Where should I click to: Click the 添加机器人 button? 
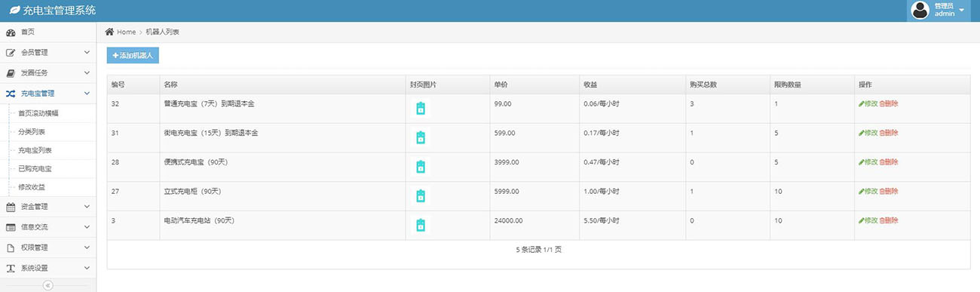pos(133,56)
